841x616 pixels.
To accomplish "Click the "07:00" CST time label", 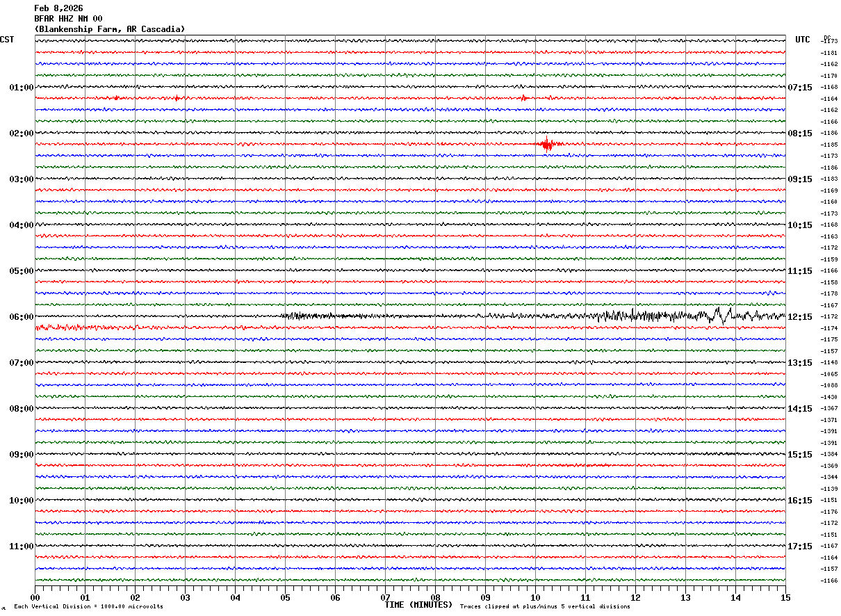I will [x=22, y=363].
